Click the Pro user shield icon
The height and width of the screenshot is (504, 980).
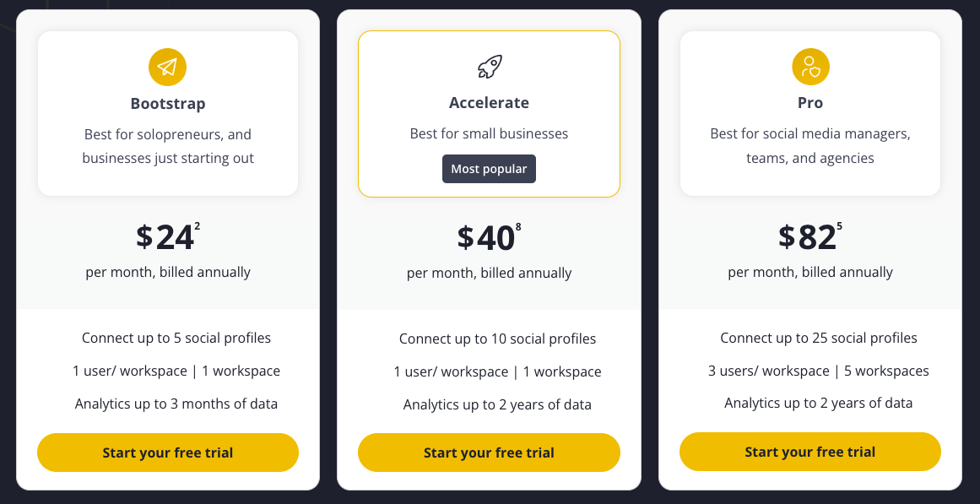tap(810, 67)
